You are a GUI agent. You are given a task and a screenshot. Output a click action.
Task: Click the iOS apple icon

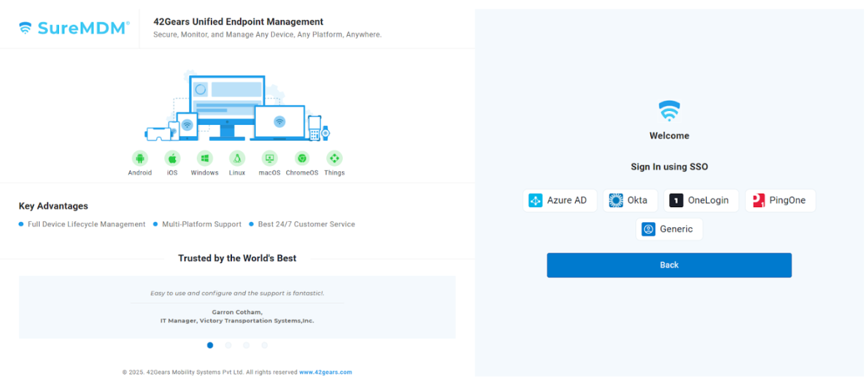pos(172,158)
